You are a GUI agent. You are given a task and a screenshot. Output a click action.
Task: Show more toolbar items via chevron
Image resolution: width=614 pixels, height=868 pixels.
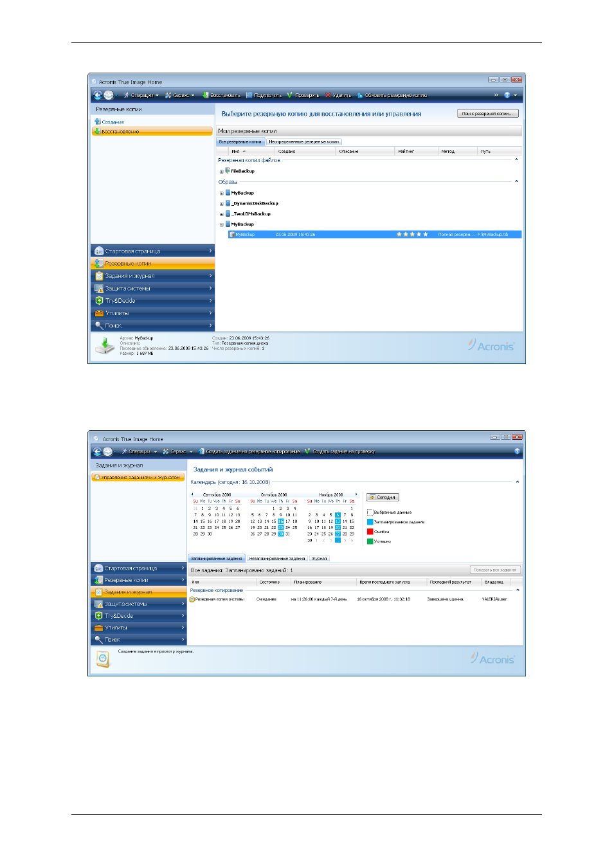pyautogui.click(x=496, y=95)
